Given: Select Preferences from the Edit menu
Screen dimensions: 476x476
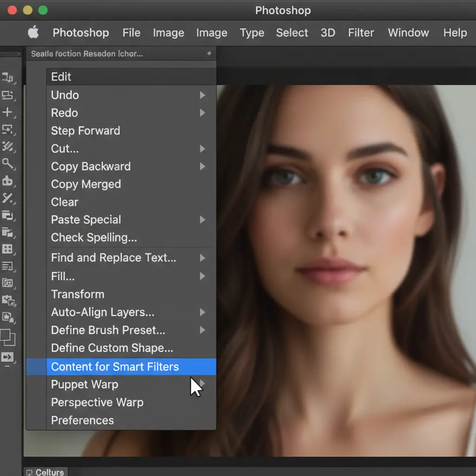Looking at the screenshot, I should point(82,420).
